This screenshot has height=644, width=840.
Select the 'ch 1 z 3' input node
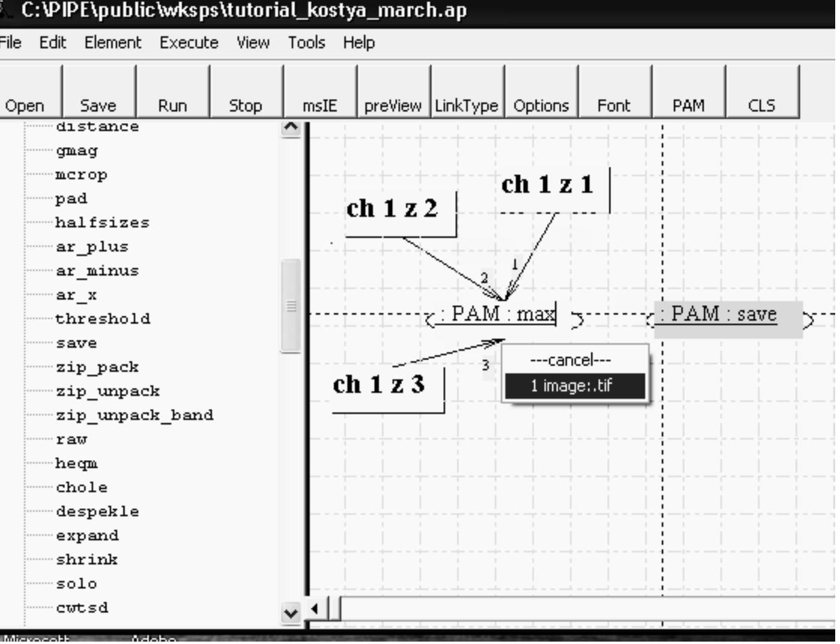coord(379,384)
